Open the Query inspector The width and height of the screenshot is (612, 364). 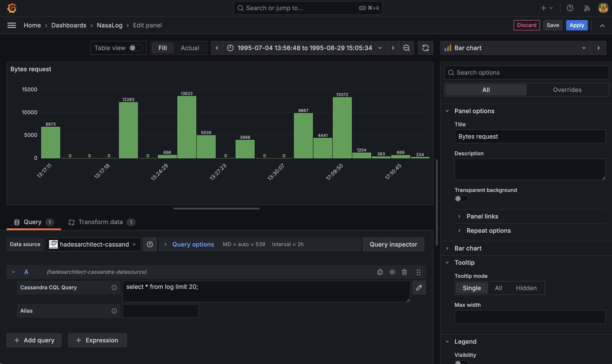pos(393,244)
